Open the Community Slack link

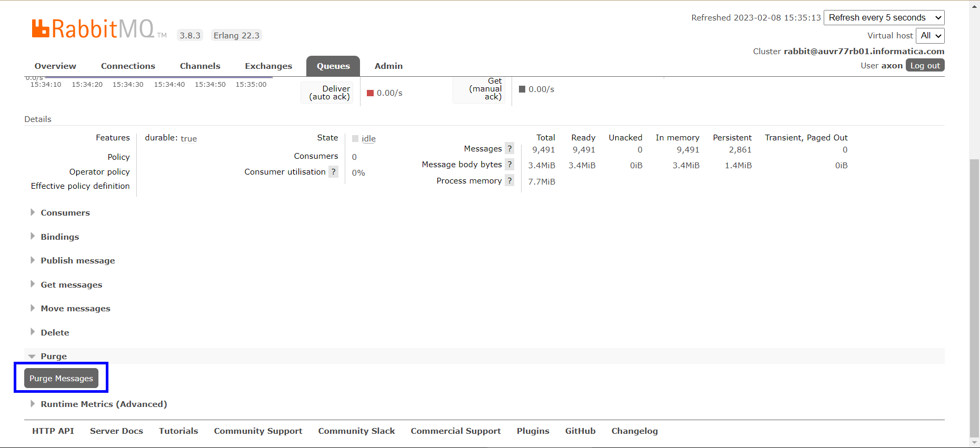pos(356,431)
